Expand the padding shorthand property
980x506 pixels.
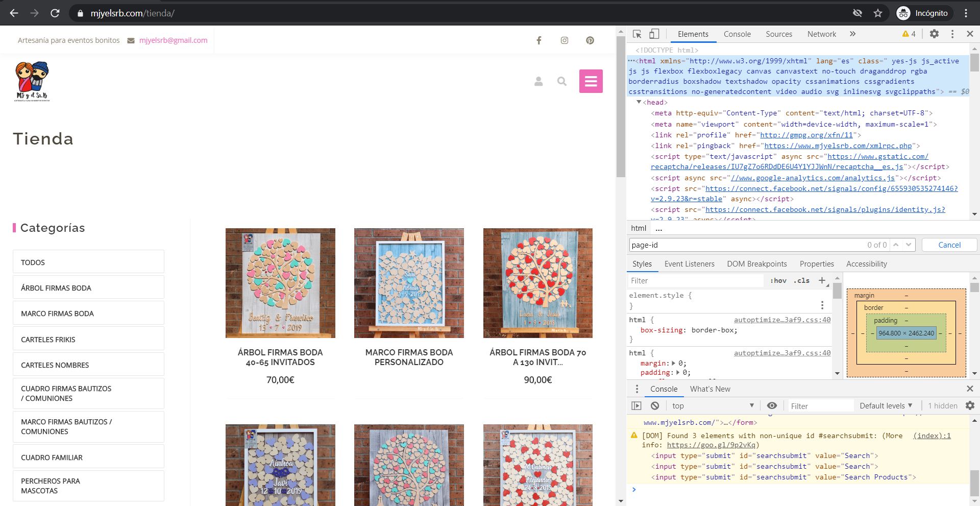(x=678, y=373)
